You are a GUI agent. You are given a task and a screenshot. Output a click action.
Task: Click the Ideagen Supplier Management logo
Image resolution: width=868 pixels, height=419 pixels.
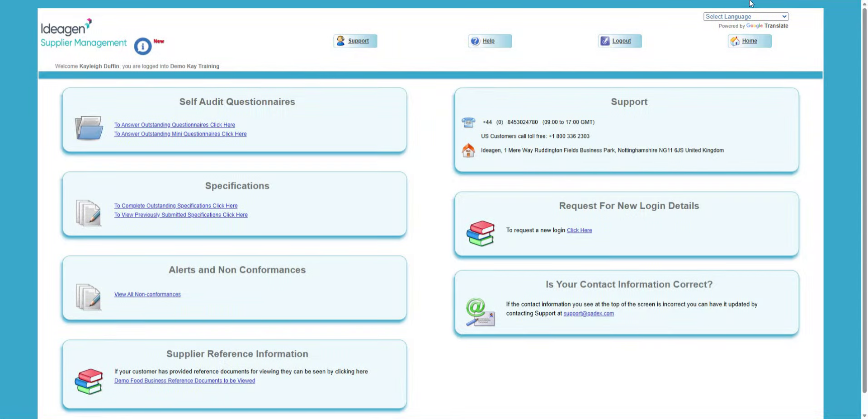tap(84, 33)
